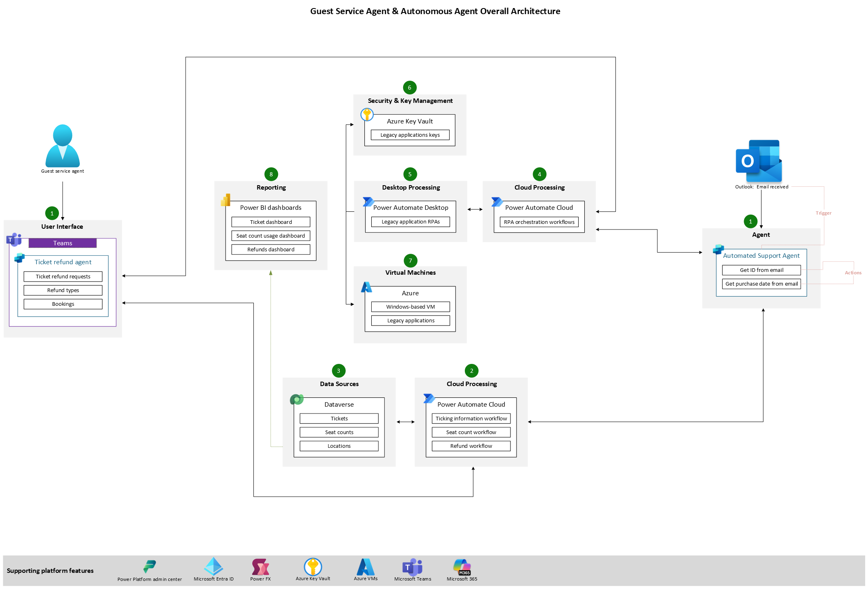
Task: Select the Get ID from email box
Action: tap(761, 270)
